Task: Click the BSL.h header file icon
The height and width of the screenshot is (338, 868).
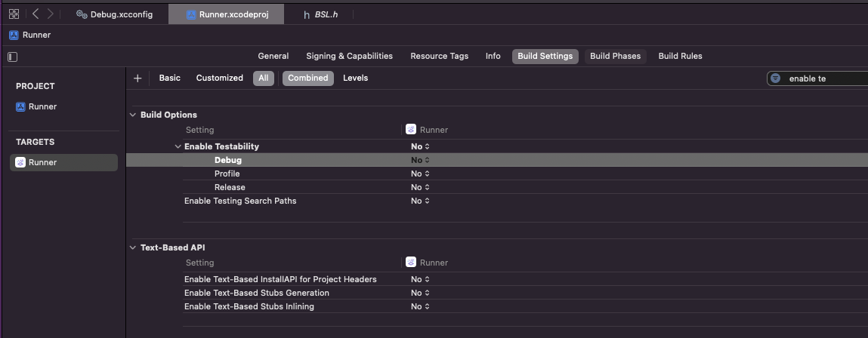Action: [x=307, y=15]
